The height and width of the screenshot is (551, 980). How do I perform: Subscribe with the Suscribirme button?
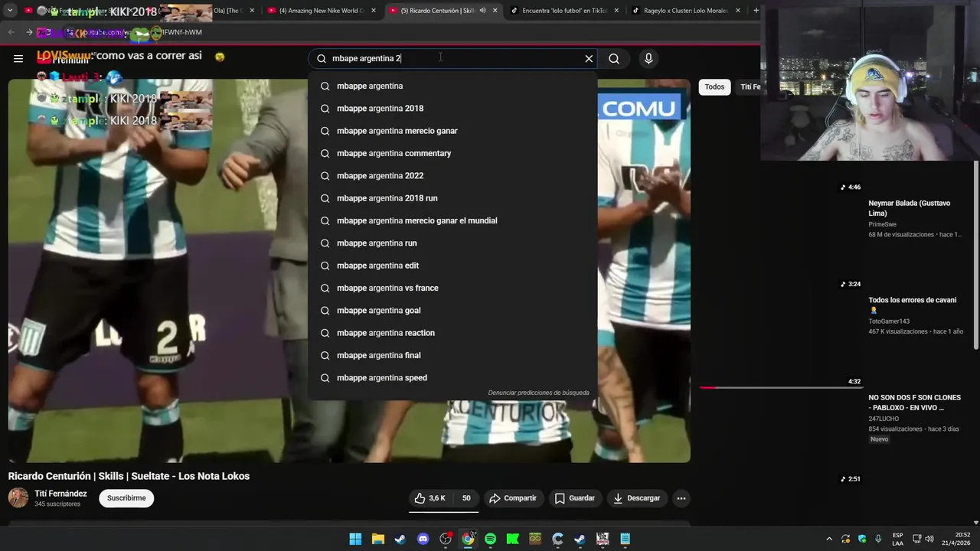[126, 498]
